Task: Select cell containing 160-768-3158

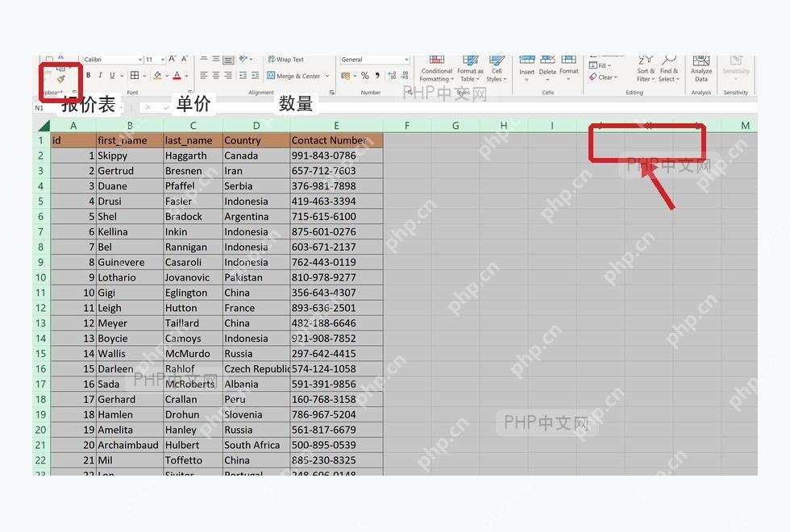Action: coord(337,400)
